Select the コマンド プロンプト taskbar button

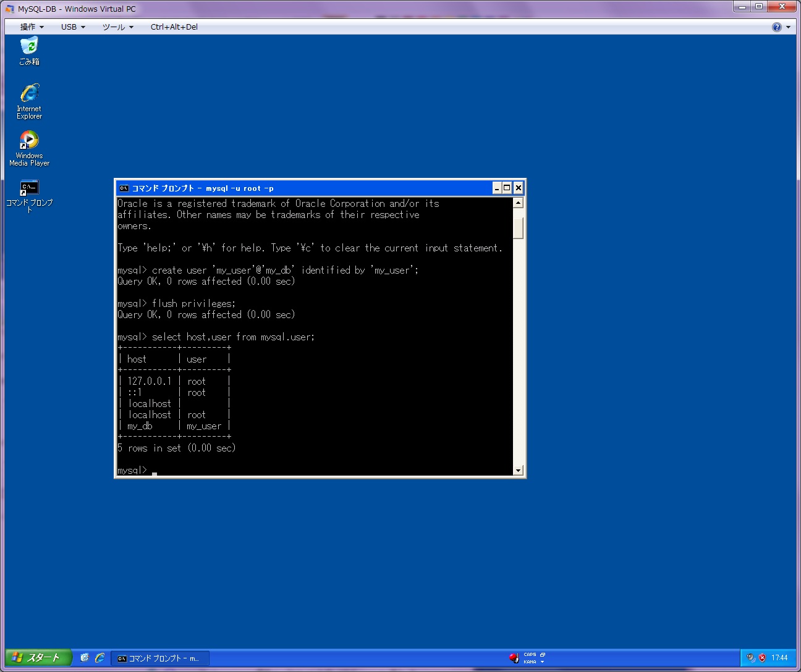[x=161, y=658]
